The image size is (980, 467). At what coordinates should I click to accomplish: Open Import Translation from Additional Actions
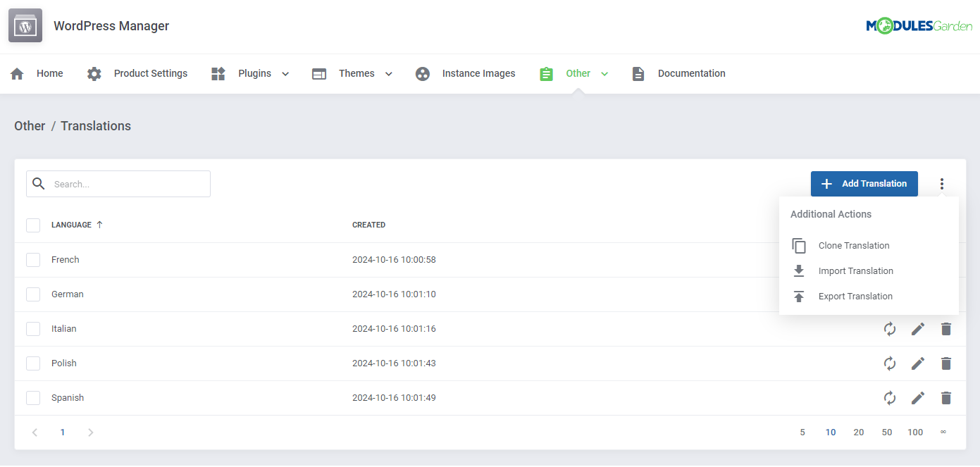855,270
